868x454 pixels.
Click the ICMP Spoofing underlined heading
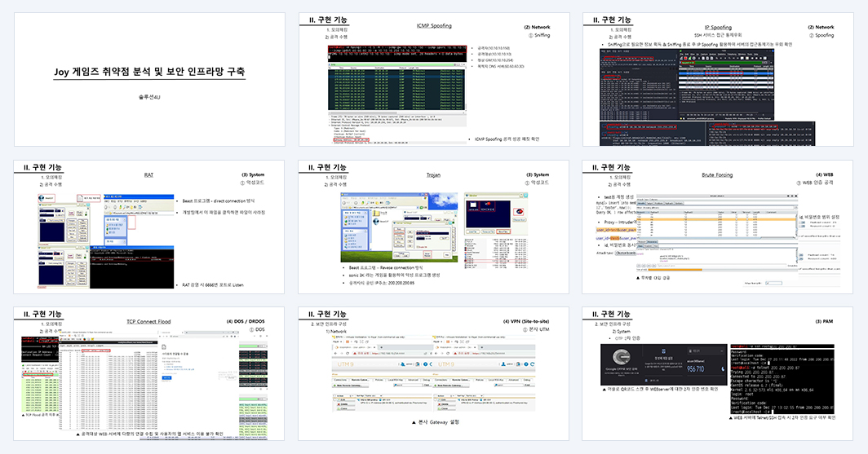pos(434,25)
